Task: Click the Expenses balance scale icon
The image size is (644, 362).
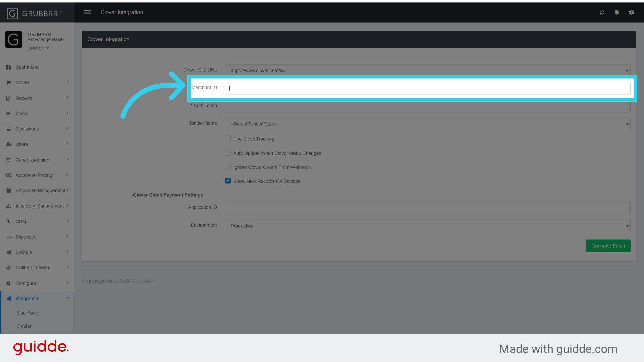Action: 9,237
